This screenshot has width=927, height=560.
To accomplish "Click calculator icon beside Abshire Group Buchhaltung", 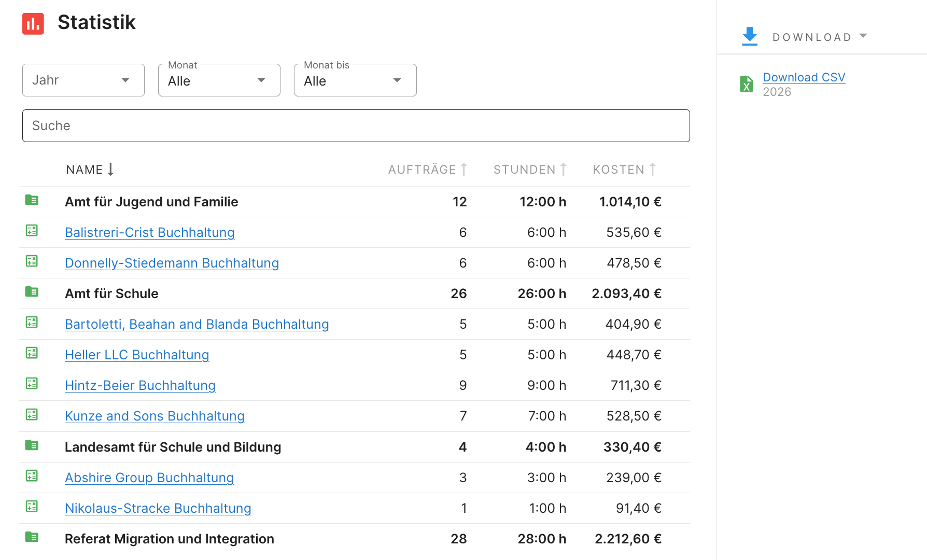I will click(x=32, y=475).
